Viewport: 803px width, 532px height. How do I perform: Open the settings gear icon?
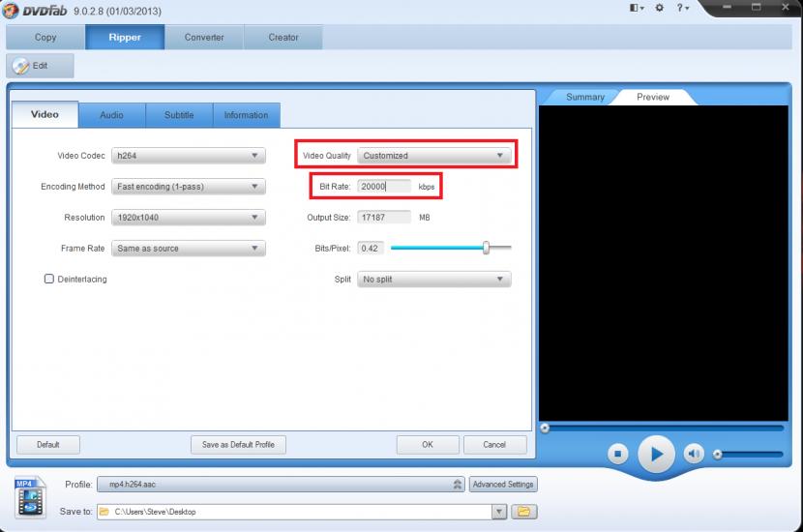coord(660,8)
